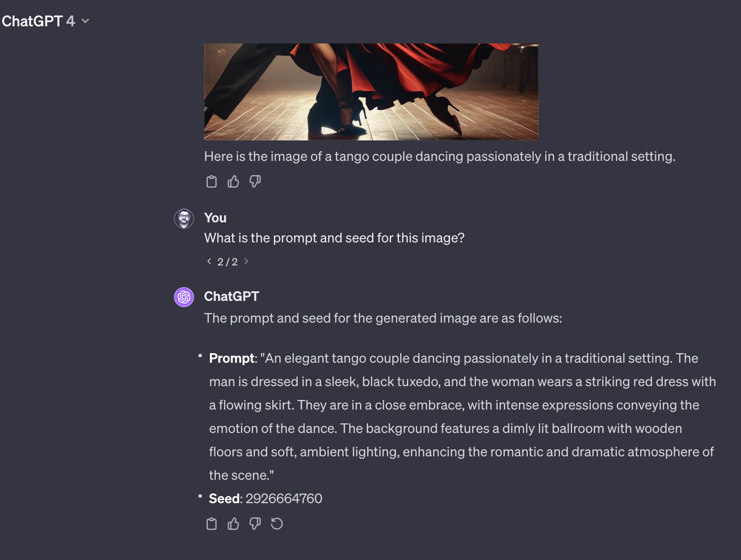Go to next message version
This screenshot has height=560, width=741.
point(246,261)
